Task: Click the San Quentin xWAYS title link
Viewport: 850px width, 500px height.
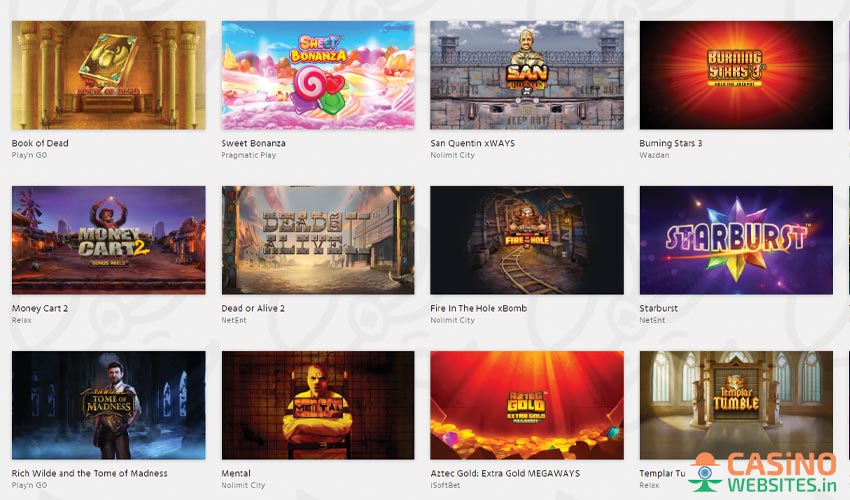Action: click(473, 143)
